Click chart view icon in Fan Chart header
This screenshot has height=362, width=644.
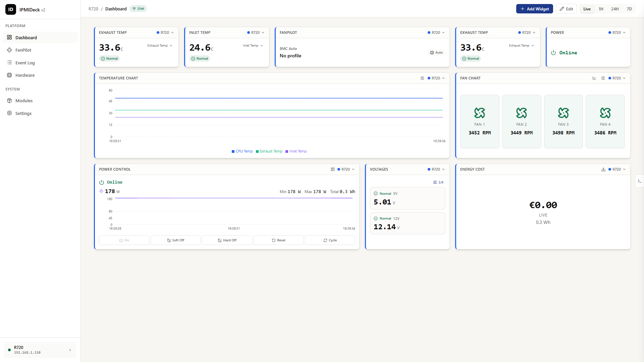click(594, 78)
